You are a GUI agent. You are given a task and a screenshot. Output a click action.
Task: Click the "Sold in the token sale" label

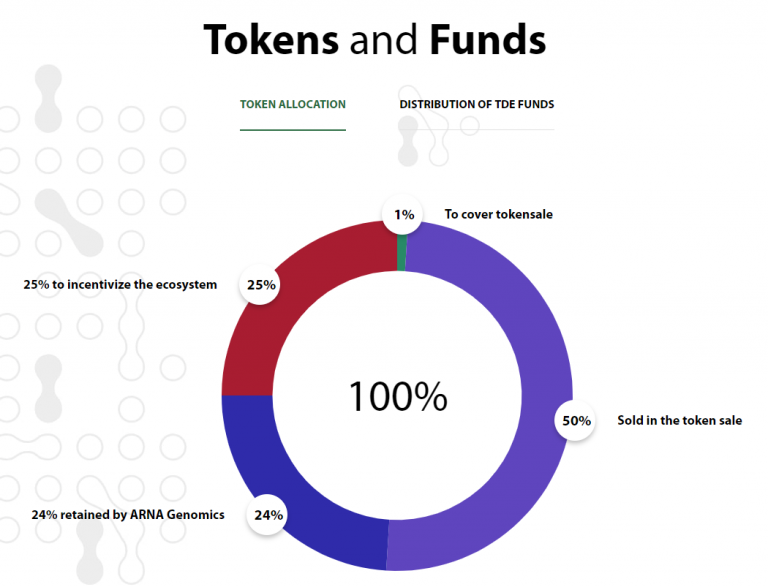click(x=679, y=420)
